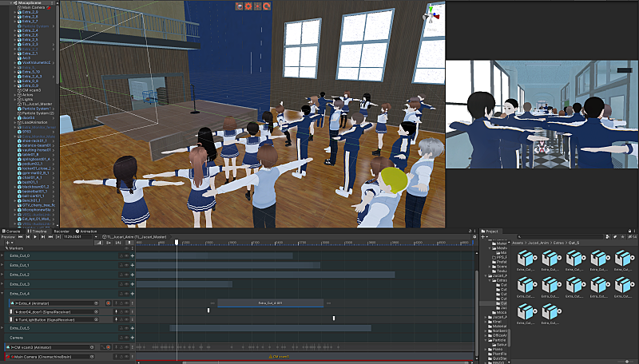Open timeline settings gear icon
Image resolution: width=639 pixels, height=364 pixels.
click(474, 236)
